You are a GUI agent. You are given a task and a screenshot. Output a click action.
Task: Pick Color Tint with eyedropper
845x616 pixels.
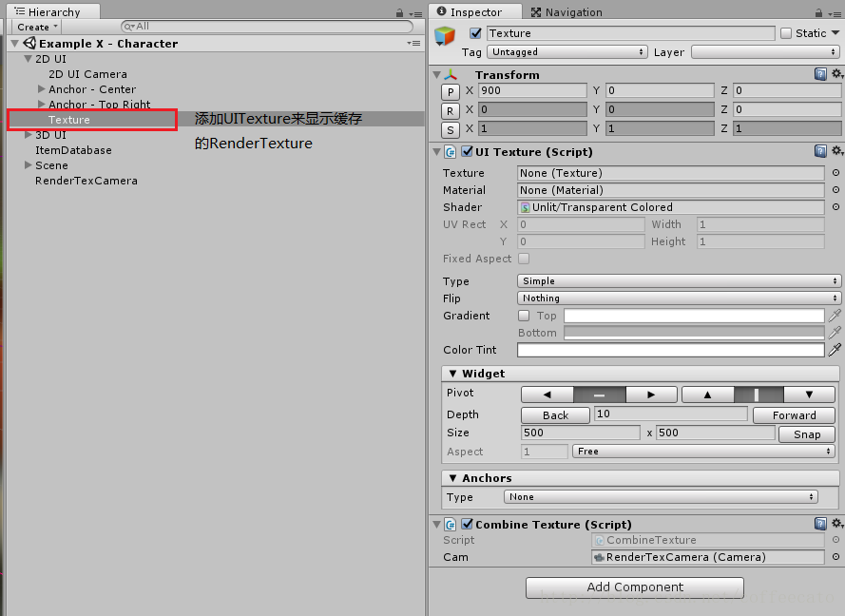(835, 350)
